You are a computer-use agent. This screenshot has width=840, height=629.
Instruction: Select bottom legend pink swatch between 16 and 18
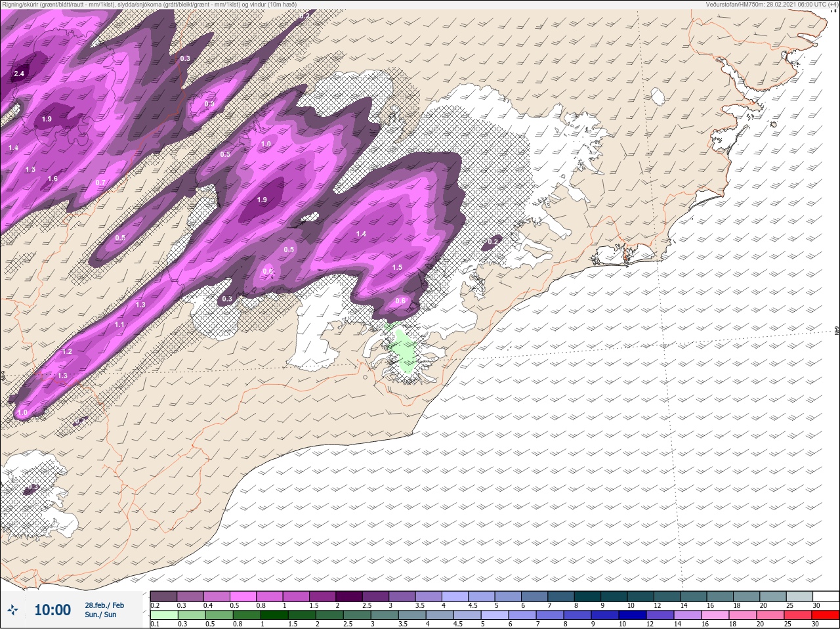pos(716,615)
